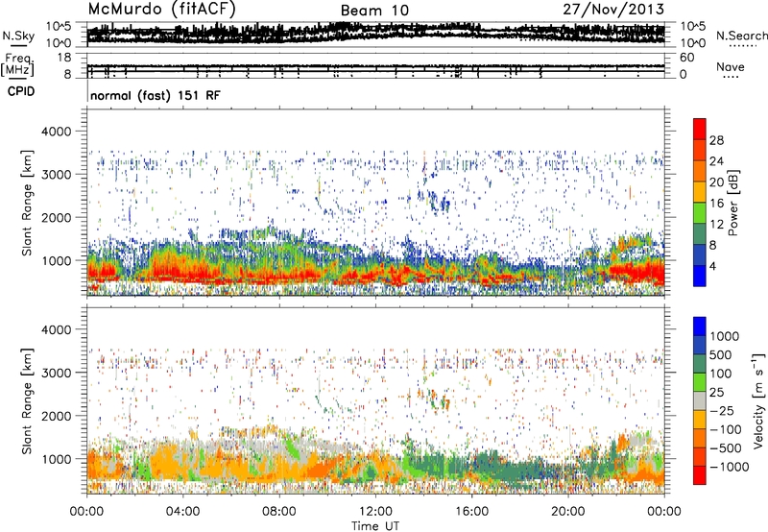
Task: Click the blue swatch at Power colorbar bottom
Action: pyautogui.click(x=700, y=276)
